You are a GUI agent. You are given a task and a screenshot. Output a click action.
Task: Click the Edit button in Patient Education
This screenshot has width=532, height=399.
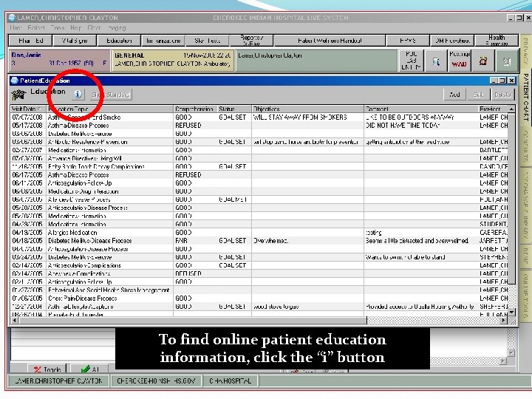click(x=478, y=95)
